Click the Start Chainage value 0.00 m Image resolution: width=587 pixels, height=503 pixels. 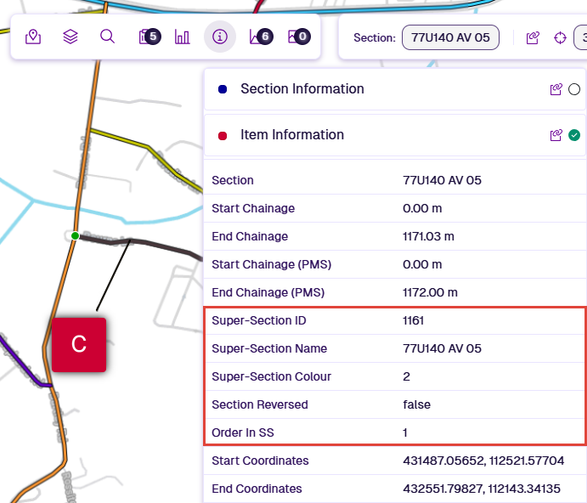point(422,208)
